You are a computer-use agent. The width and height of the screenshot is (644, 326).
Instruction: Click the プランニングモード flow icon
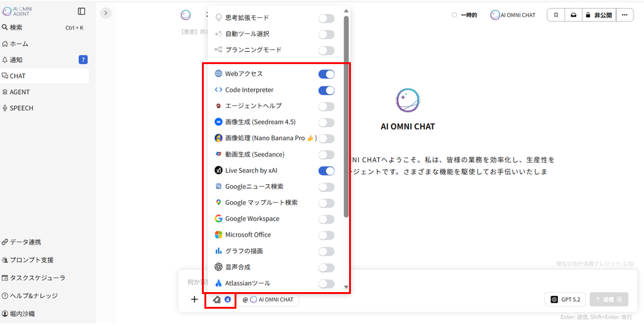click(x=219, y=50)
